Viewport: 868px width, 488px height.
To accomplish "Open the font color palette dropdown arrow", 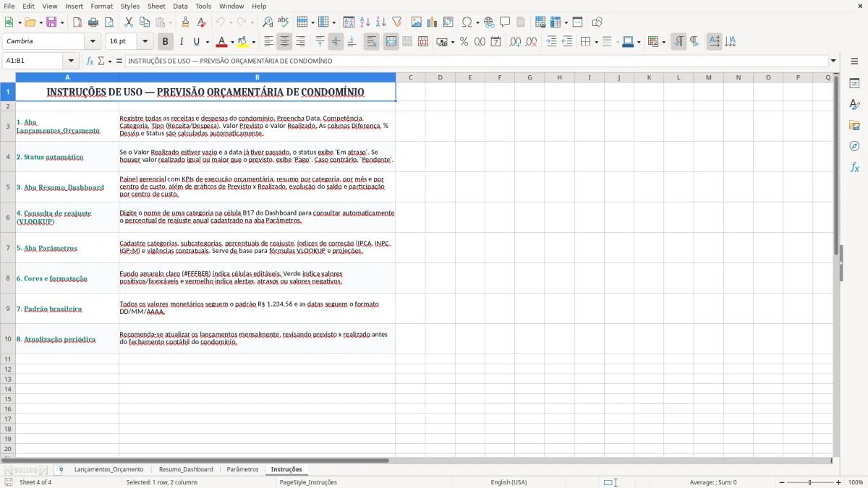I will coord(232,42).
